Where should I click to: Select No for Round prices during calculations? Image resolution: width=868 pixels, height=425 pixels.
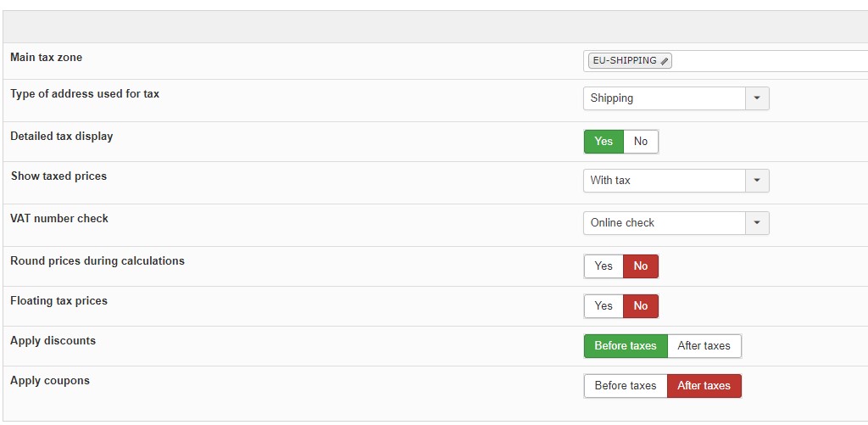(641, 266)
